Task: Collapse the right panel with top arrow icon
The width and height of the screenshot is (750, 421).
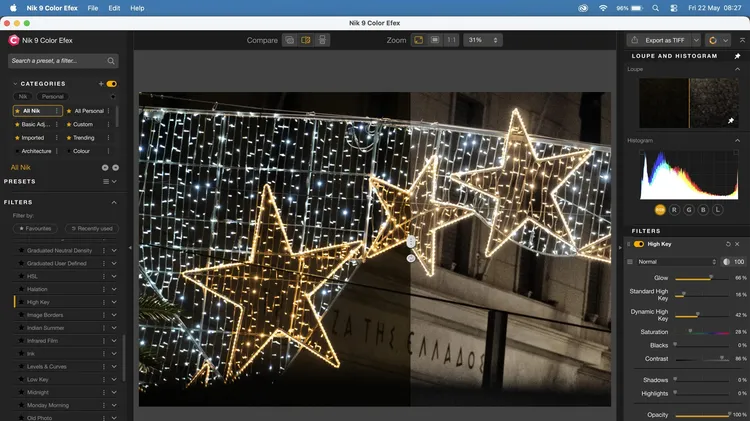Action: click(742, 40)
